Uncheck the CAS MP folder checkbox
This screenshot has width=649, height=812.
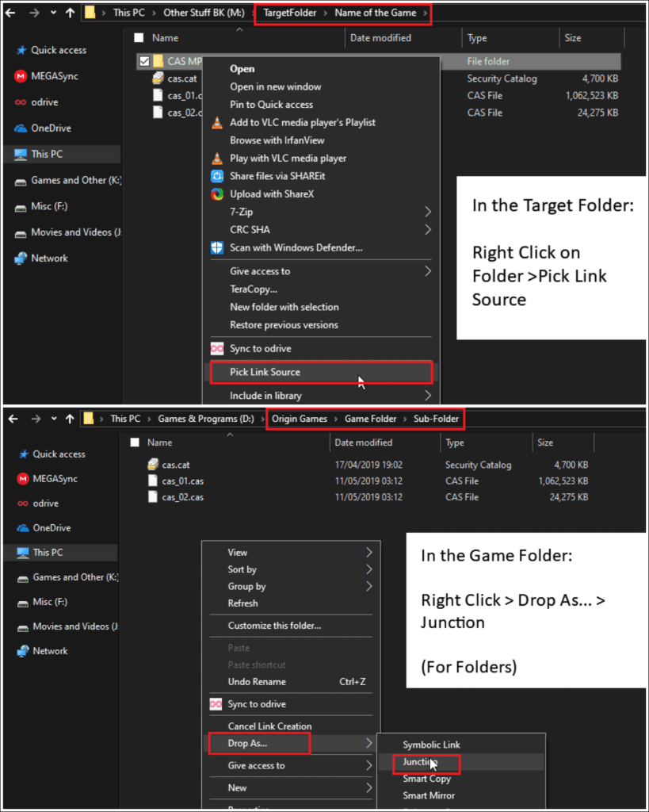[146, 60]
